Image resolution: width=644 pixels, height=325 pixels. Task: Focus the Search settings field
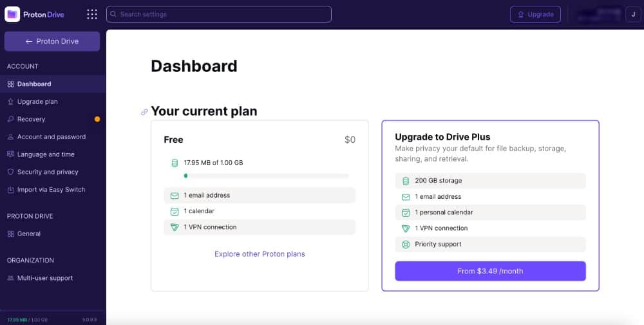tap(223, 14)
